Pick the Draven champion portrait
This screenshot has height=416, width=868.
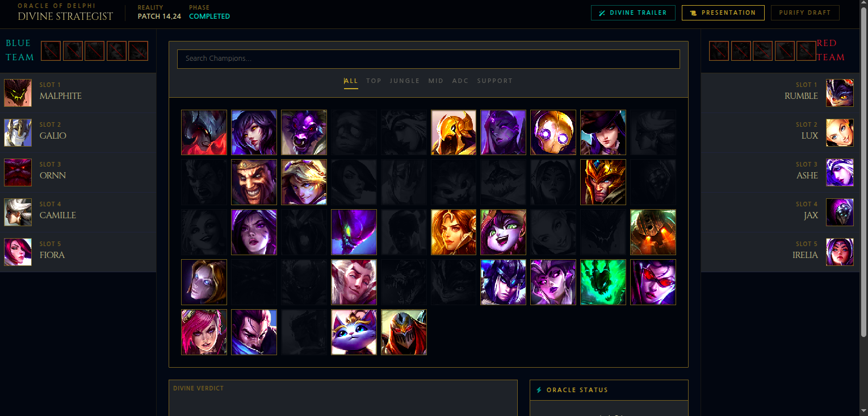pyautogui.click(x=254, y=182)
